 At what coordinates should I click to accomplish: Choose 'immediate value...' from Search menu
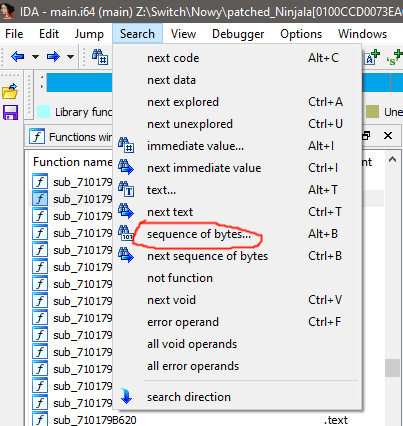coord(237,146)
